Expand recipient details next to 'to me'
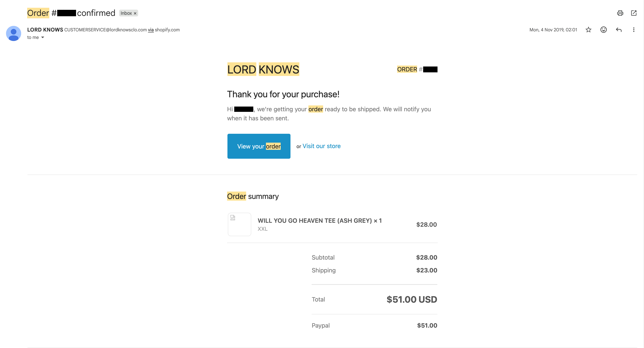644x348 pixels. pos(42,37)
